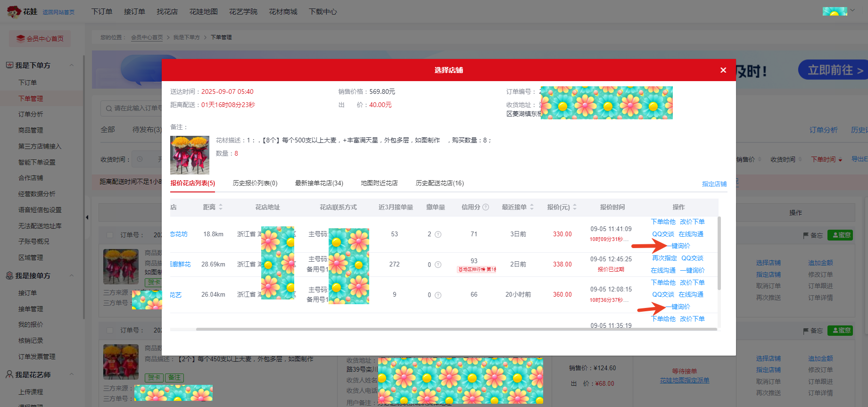Click the shop table's vertical scrollbar
The image size is (868, 407).
(719, 253)
